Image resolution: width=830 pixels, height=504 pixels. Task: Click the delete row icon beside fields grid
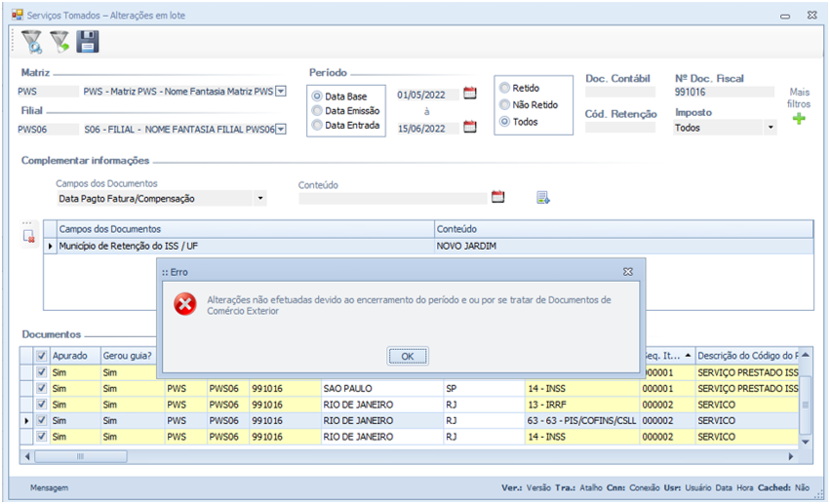pyautogui.click(x=29, y=235)
